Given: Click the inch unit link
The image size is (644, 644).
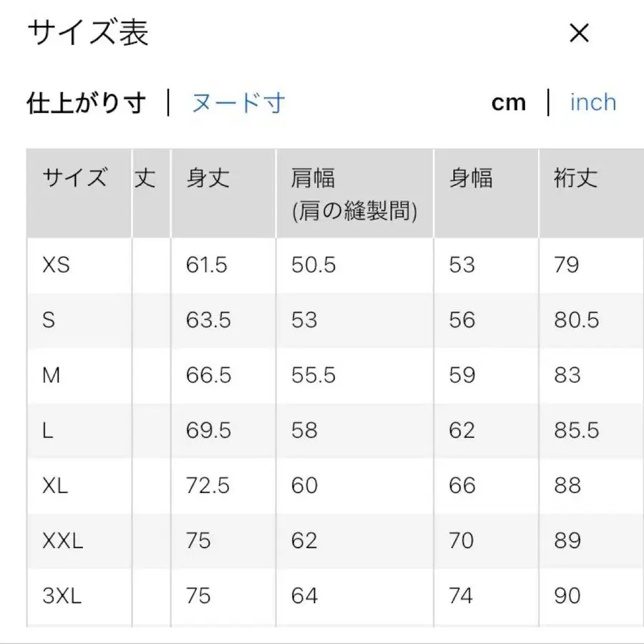Looking at the screenshot, I should point(592,103).
